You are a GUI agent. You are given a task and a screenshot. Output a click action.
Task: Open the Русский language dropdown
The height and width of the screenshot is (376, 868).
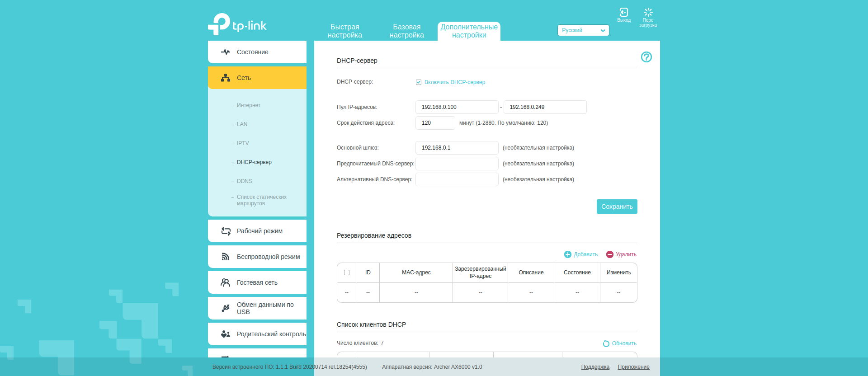[x=583, y=30]
